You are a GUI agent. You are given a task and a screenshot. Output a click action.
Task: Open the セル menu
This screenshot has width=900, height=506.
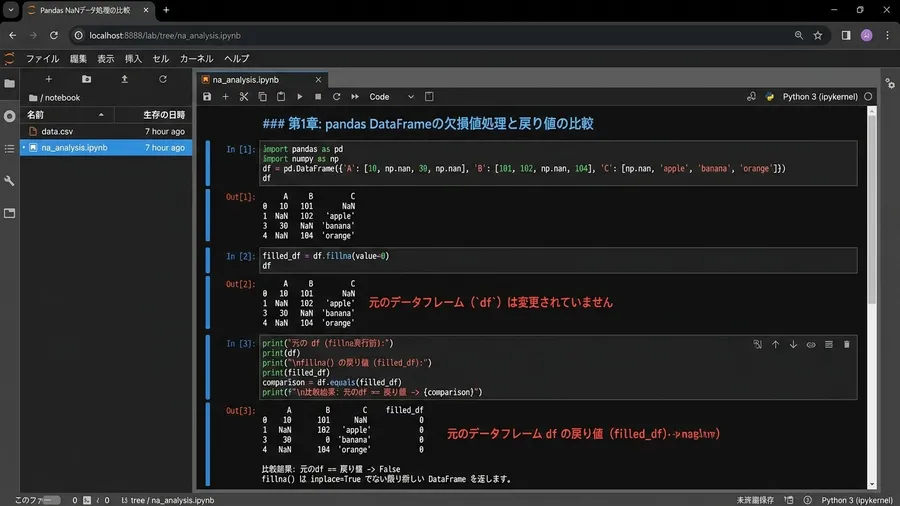pyautogui.click(x=161, y=59)
